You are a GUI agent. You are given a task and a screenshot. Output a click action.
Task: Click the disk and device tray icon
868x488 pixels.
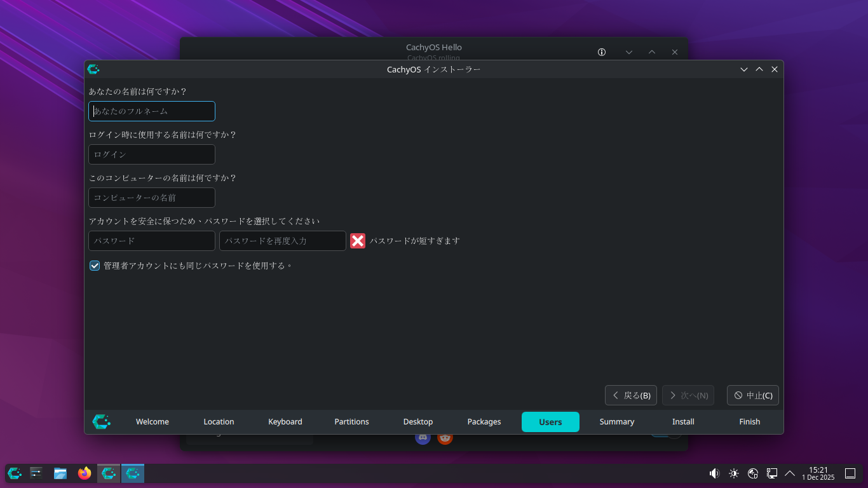tap(753, 473)
